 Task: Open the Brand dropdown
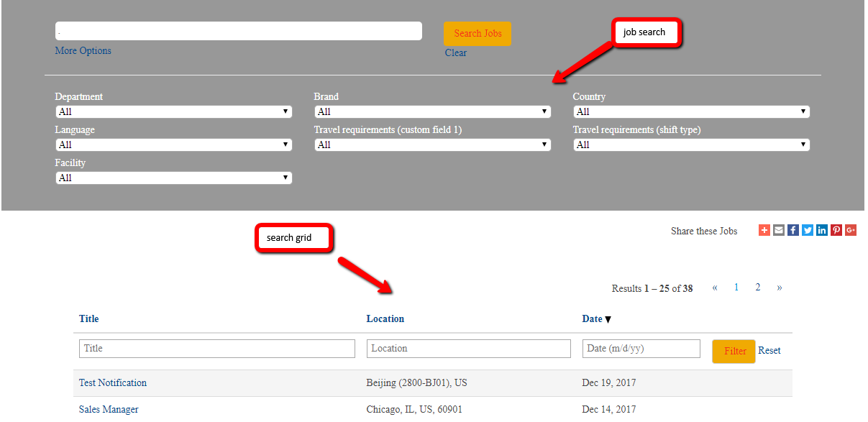[433, 111]
